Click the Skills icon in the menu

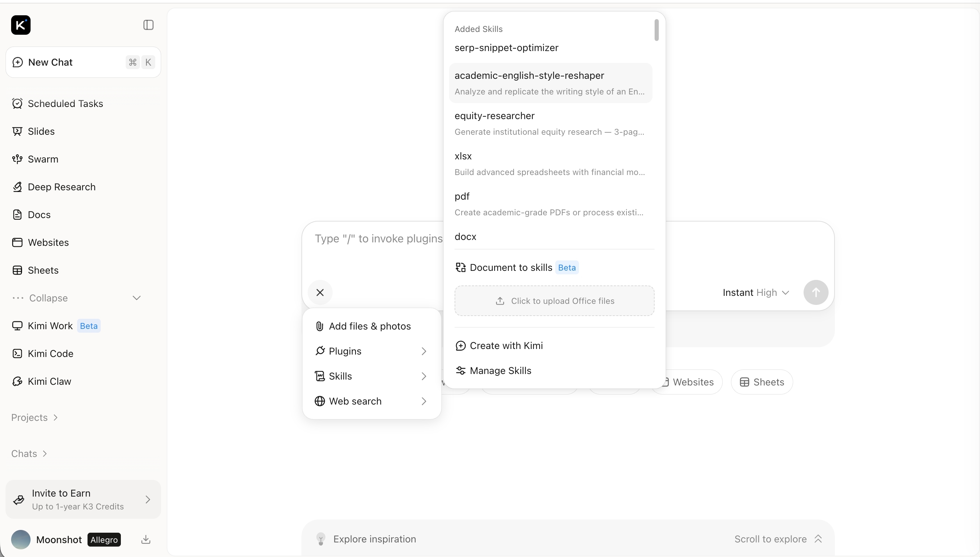(320, 376)
